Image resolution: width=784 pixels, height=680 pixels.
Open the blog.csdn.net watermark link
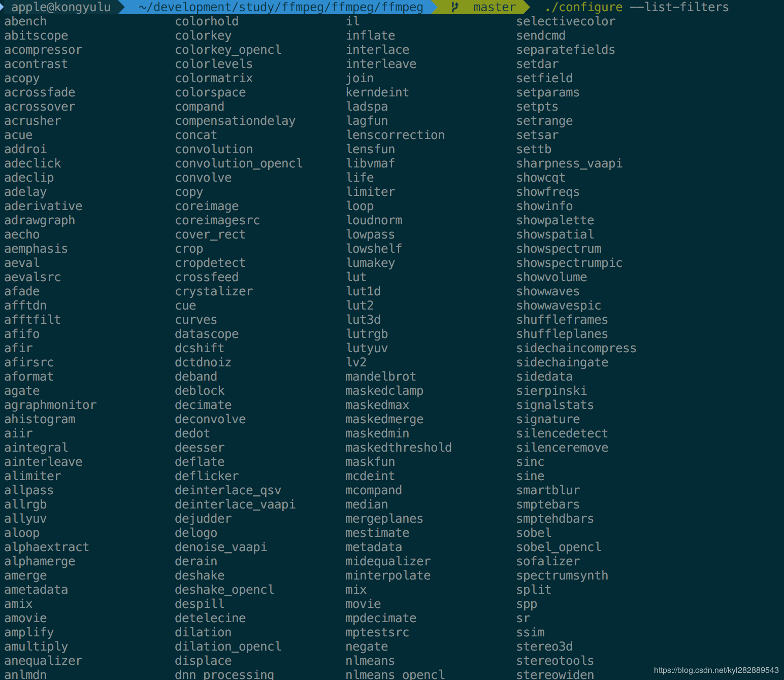716,670
